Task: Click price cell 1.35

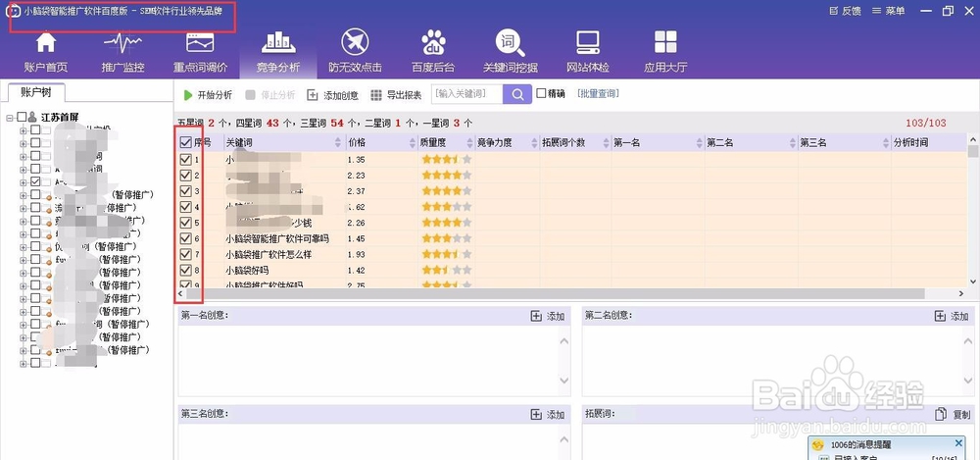Action: [357, 160]
